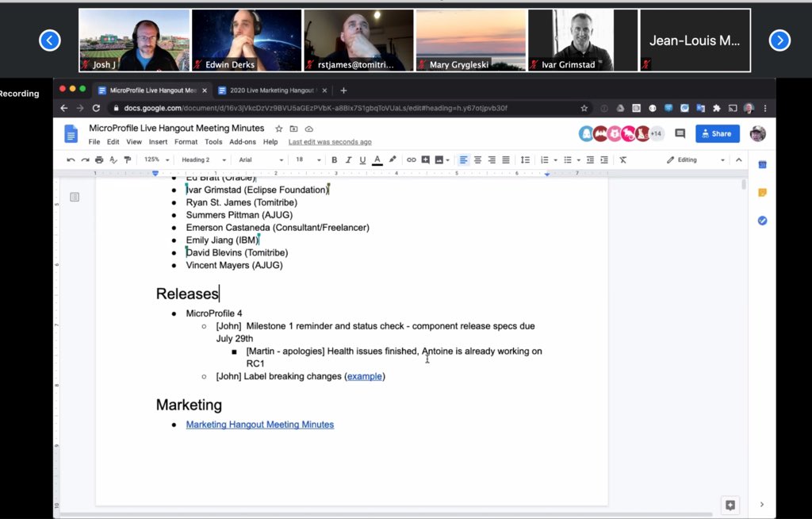Click the Increase indent icon
812x519 pixels.
604,160
